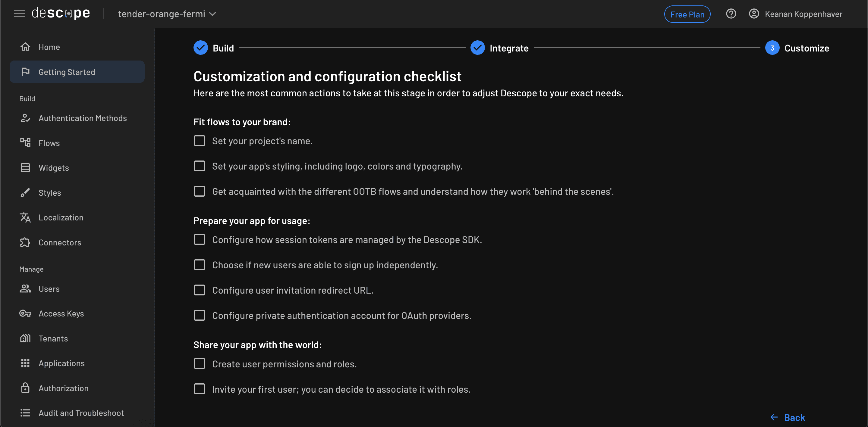Click the user profile avatar icon
This screenshot has width=868, height=427.
click(x=753, y=14)
